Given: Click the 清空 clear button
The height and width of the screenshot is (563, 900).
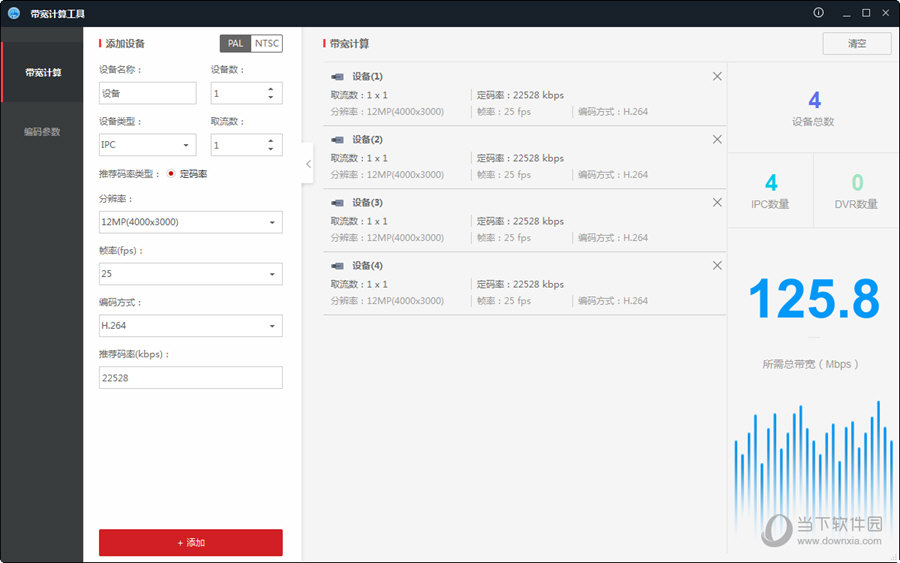Looking at the screenshot, I should point(856,44).
